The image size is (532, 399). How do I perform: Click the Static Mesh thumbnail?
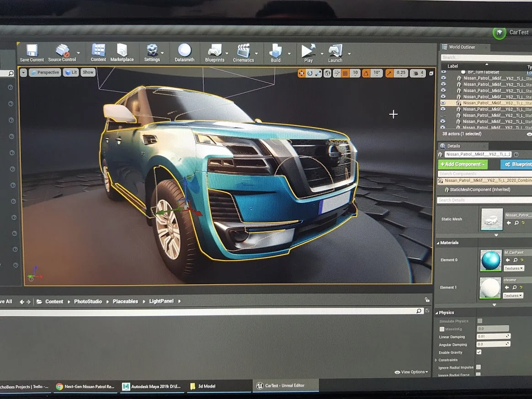pos(492,219)
